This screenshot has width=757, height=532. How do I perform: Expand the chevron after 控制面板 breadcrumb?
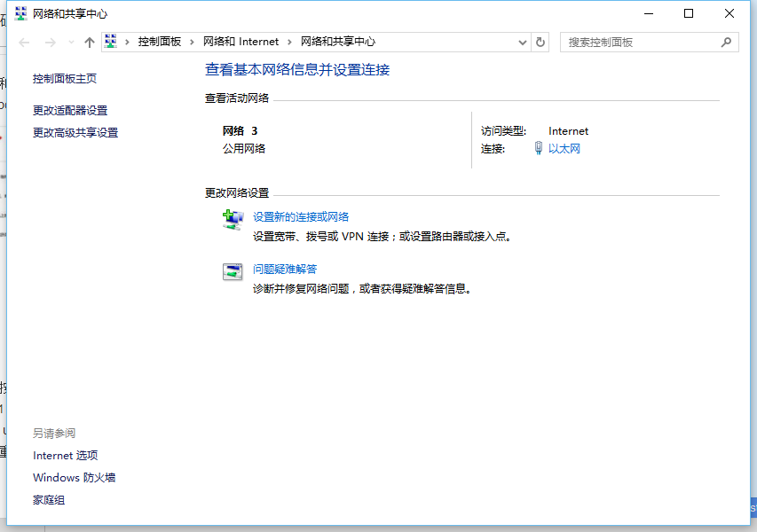pos(193,43)
